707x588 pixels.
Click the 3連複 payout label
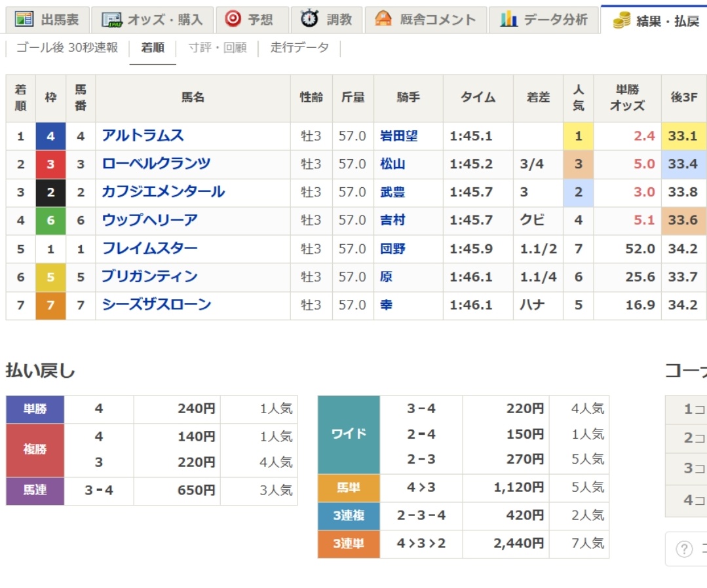coord(349,516)
